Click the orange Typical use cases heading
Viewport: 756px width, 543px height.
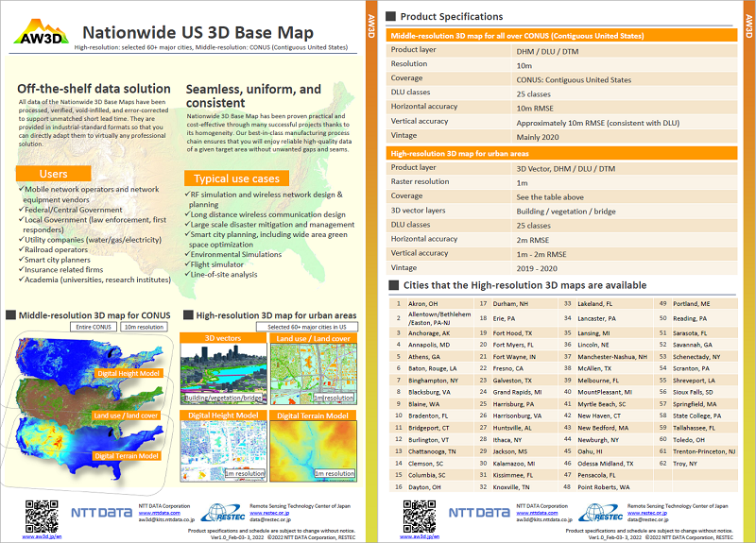click(x=236, y=178)
